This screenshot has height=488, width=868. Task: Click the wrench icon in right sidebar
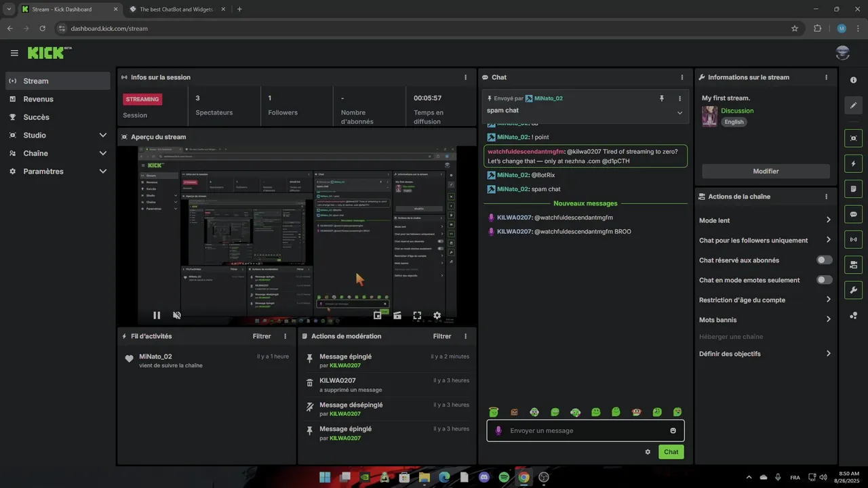(x=853, y=290)
